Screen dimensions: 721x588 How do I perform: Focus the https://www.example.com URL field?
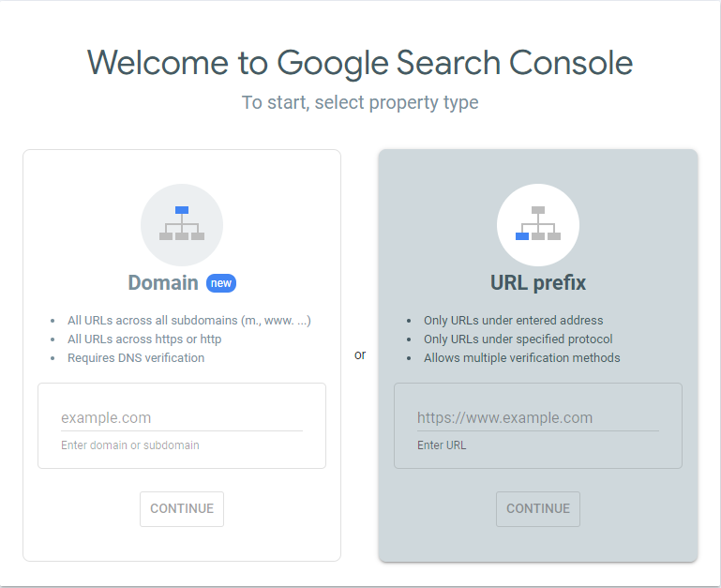pos(538,417)
